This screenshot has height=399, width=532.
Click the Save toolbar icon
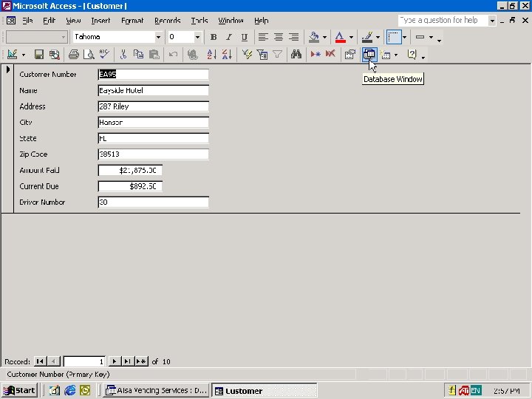pos(39,54)
